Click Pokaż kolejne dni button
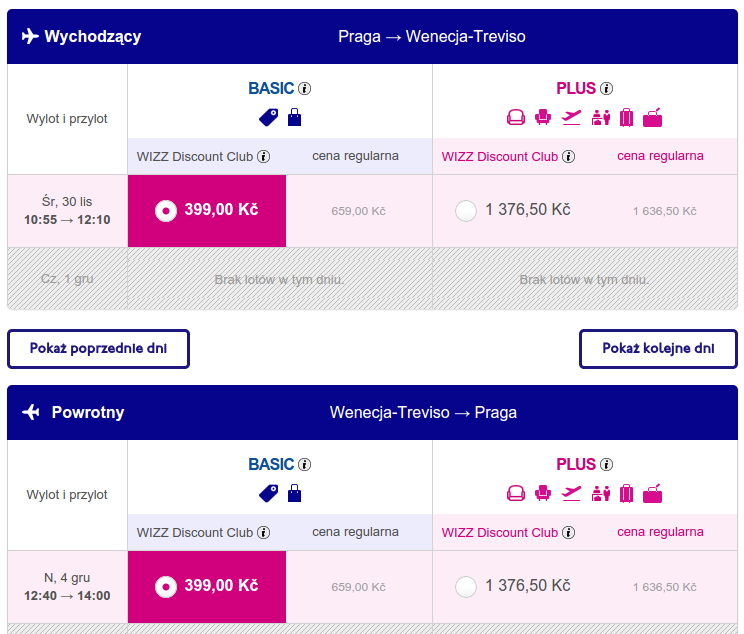 pos(658,349)
